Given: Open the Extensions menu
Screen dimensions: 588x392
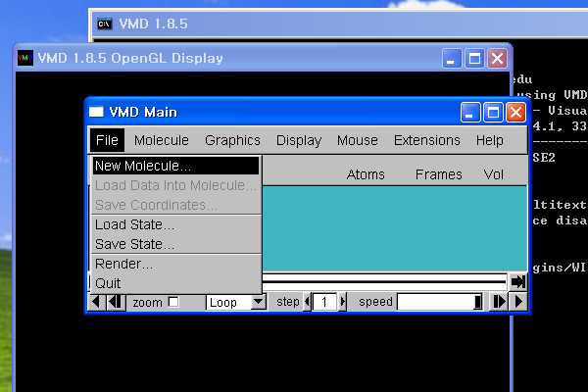Looking at the screenshot, I should click(x=426, y=140).
